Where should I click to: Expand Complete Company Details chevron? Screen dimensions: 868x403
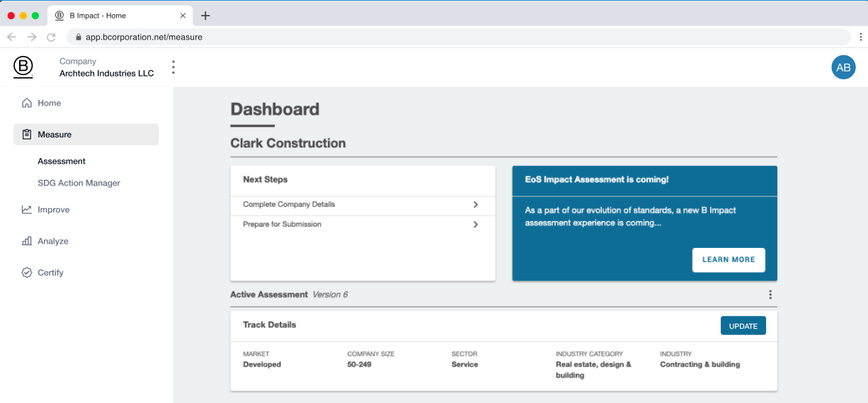pos(476,205)
